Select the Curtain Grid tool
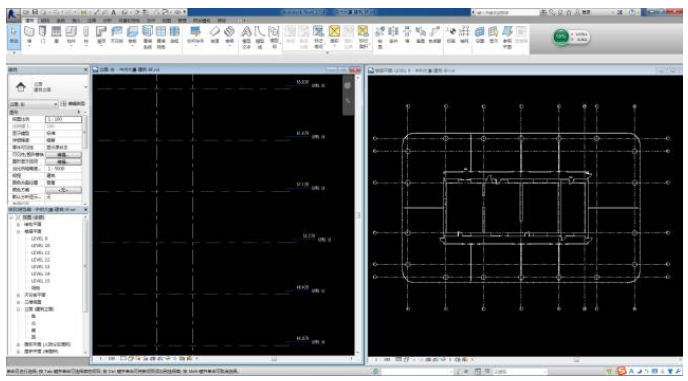The image size is (688, 381). [x=161, y=36]
